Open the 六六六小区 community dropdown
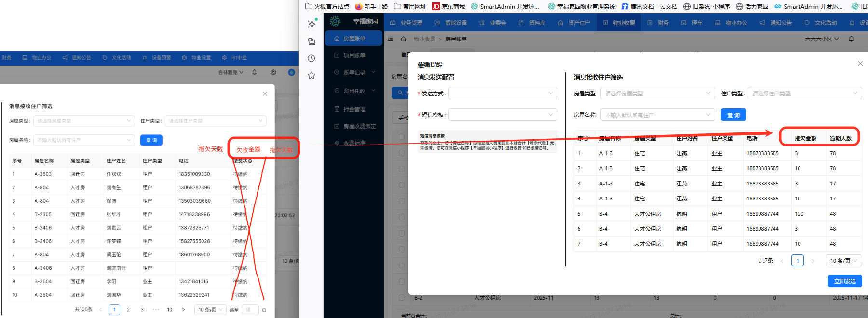 click(x=822, y=39)
